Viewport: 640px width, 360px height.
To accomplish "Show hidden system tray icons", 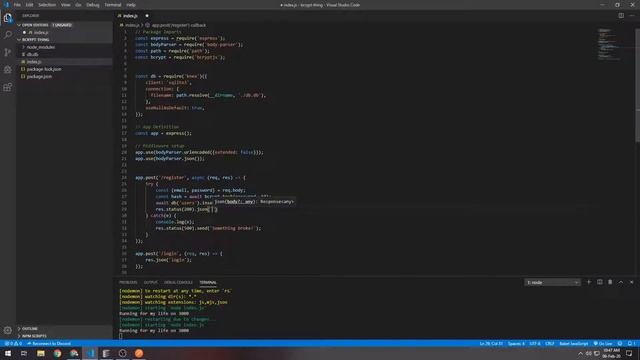I will pyautogui.click(x=580, y=353).
